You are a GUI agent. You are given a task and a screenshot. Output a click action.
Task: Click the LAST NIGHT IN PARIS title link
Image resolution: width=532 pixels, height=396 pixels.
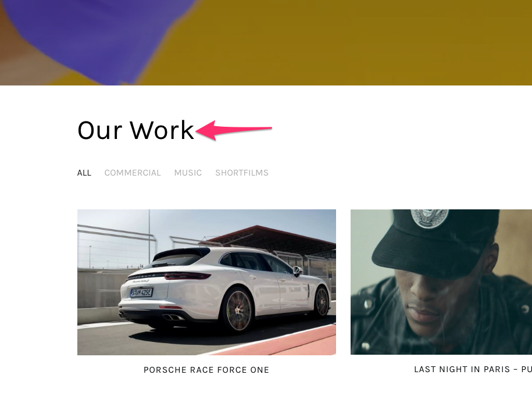[473, 369]
